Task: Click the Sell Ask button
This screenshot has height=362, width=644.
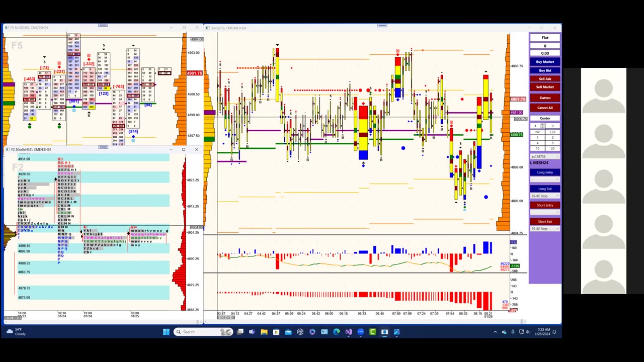Action: point(545,78)
